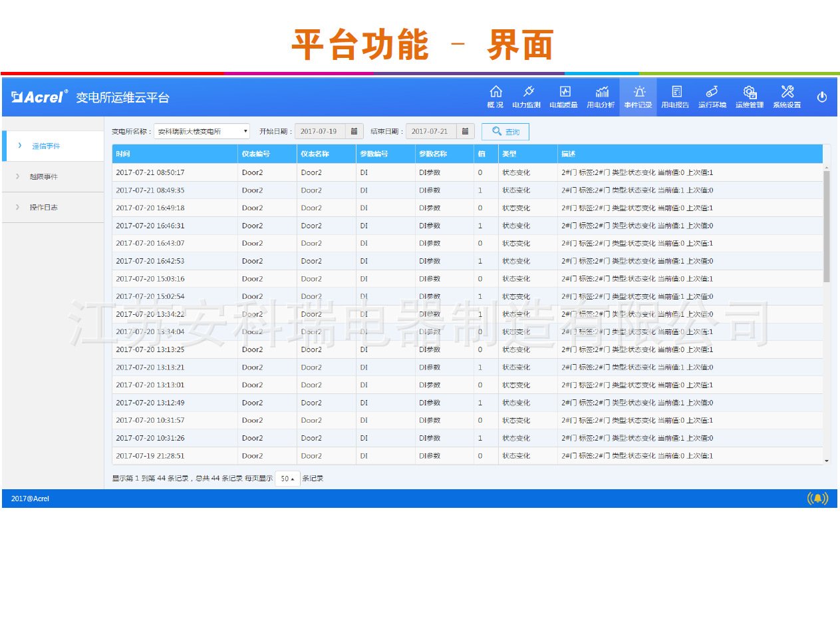
Task: Click the table scrollbar up arrow
Action: click(x=827, y=168)
